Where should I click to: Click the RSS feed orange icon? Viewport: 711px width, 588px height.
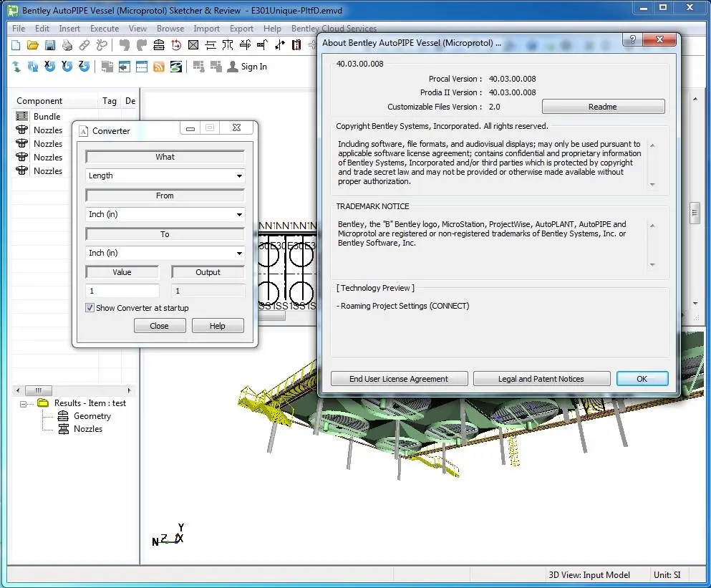tap(159, 67)
